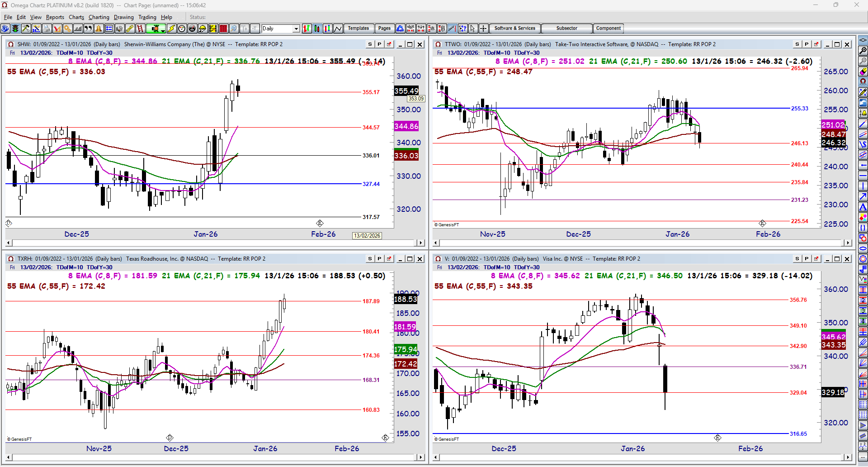
Task: Switch to candlestick chart style
Action: (x=317, y=29)
